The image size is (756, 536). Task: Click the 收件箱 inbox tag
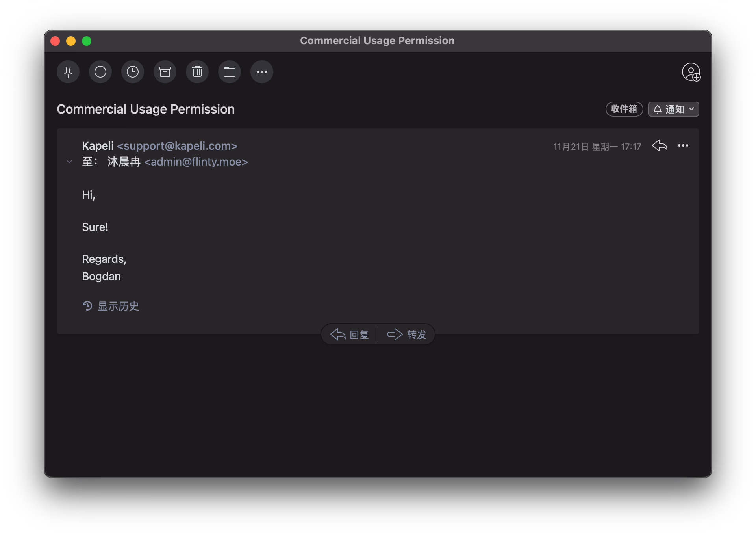[x=624, y=109]
